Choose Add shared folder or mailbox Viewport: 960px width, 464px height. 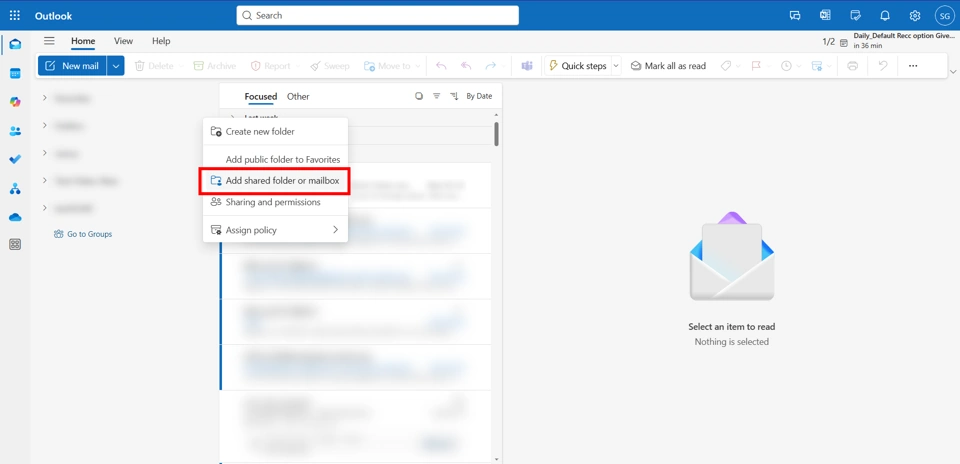pyautogui.click(x=276, y=181)
